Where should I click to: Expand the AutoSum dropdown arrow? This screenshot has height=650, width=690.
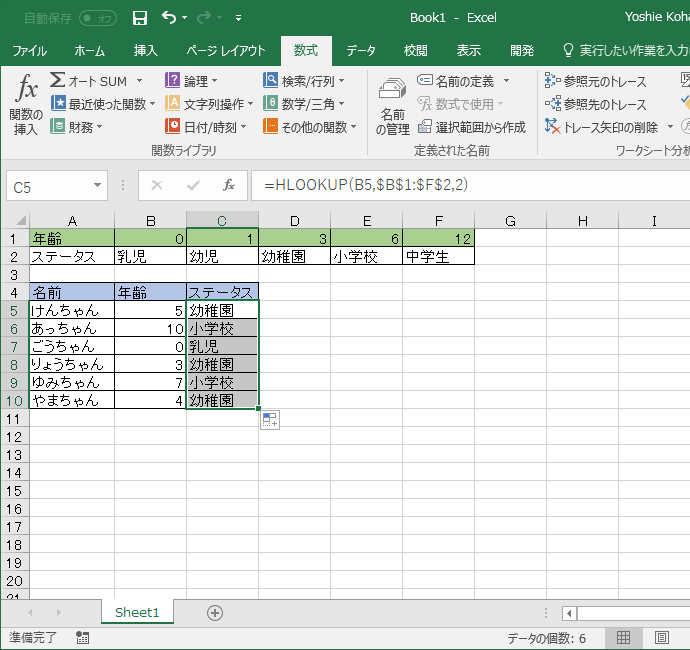click(139, 81)
